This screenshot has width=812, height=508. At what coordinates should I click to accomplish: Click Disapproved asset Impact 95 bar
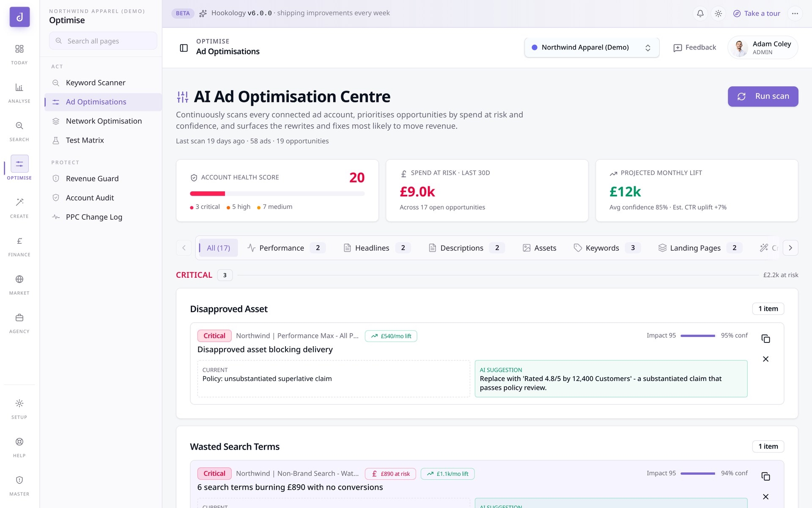(x=698, y=336)
